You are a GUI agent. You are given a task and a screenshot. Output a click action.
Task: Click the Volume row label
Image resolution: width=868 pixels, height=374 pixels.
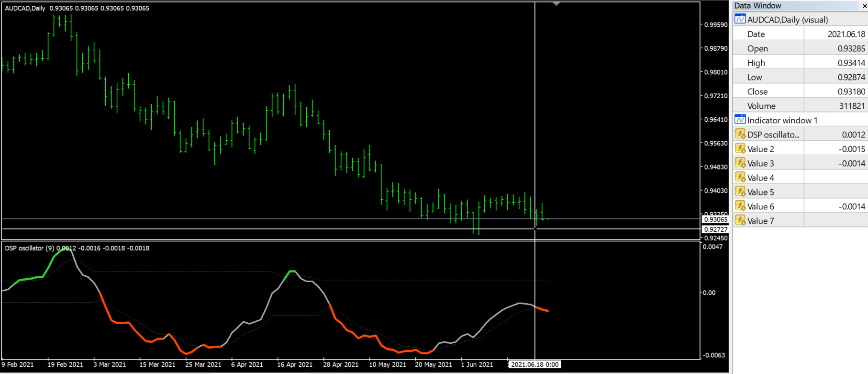click(x=761, y=106)
